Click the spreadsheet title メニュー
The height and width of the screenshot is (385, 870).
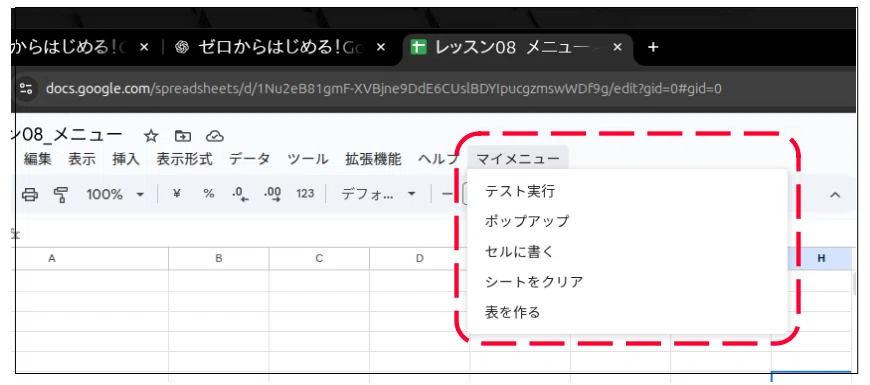[67, 135]
